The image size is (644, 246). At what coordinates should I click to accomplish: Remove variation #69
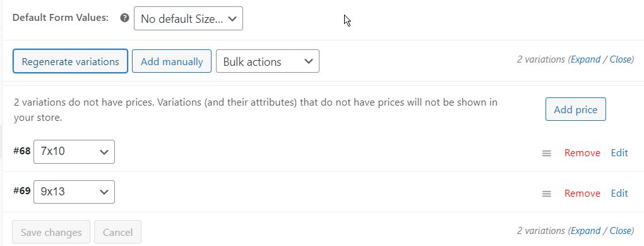(x=582, y=194)
